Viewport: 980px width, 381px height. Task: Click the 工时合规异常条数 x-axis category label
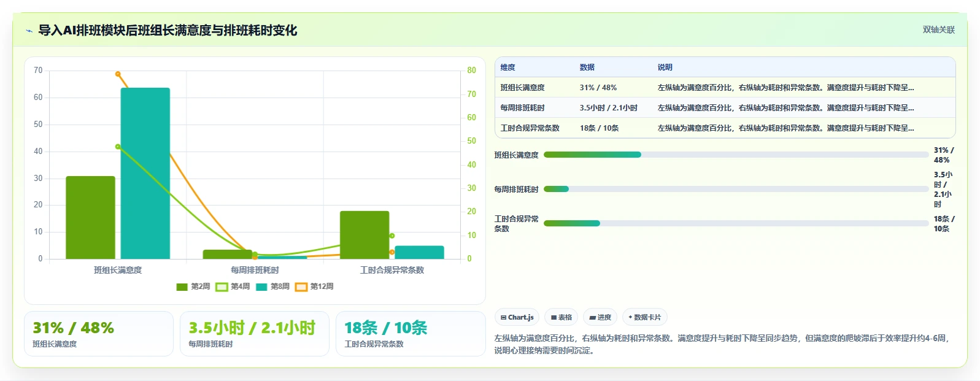tap(392, 270)
